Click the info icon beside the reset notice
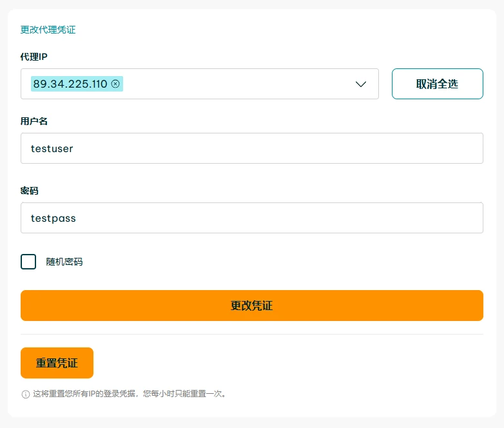The image size is (504, 428). pos(26,394)
